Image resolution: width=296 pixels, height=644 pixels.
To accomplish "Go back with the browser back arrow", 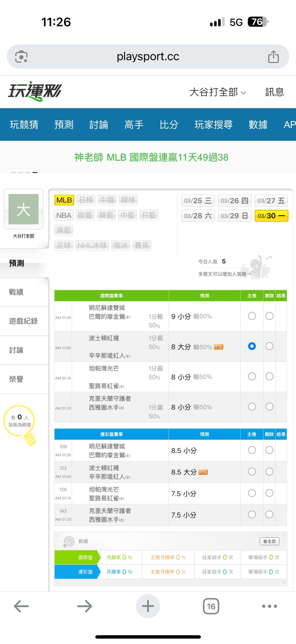I will coord(21,606).
